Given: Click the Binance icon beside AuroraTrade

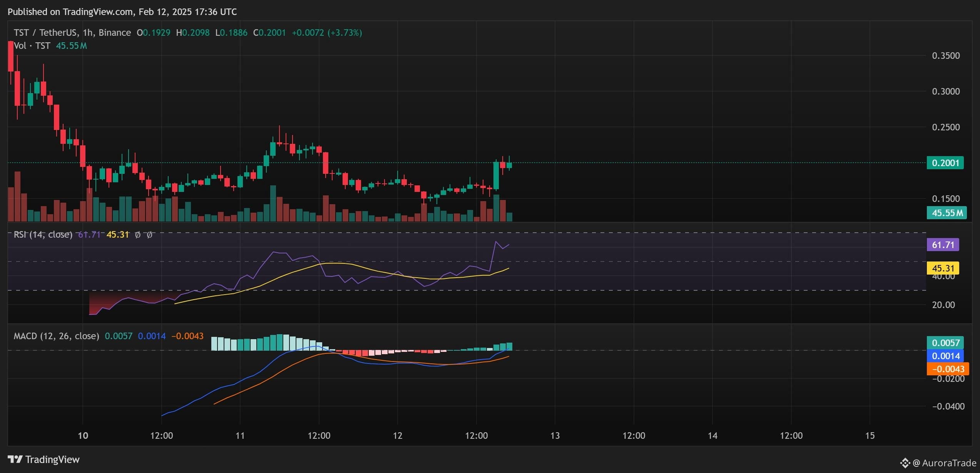Looking at the screenshot, I should click(905, 463).
